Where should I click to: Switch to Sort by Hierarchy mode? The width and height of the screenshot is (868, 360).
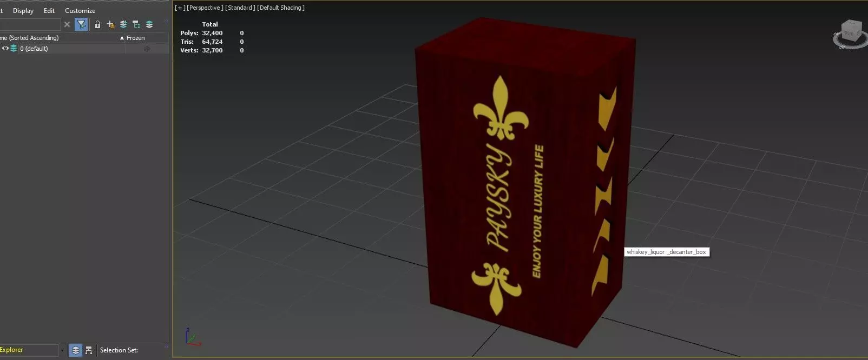coord(89,350)
